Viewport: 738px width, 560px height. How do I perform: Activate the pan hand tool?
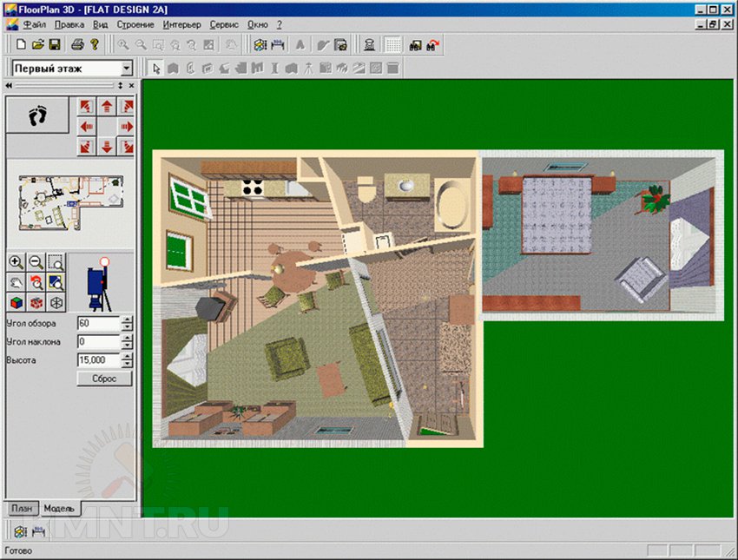[x=15, y=280]
